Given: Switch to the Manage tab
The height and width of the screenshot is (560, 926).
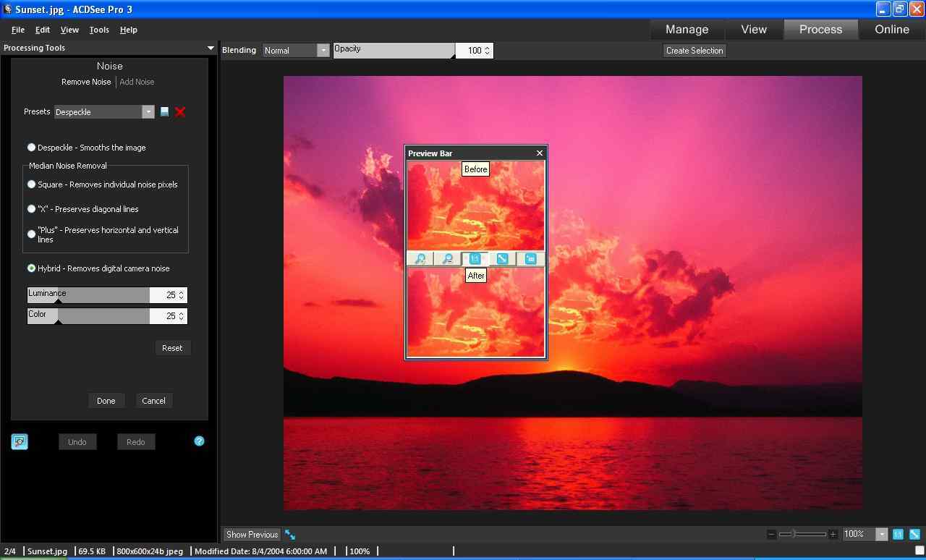Looking at the screenshot, I should pos(686,29).
